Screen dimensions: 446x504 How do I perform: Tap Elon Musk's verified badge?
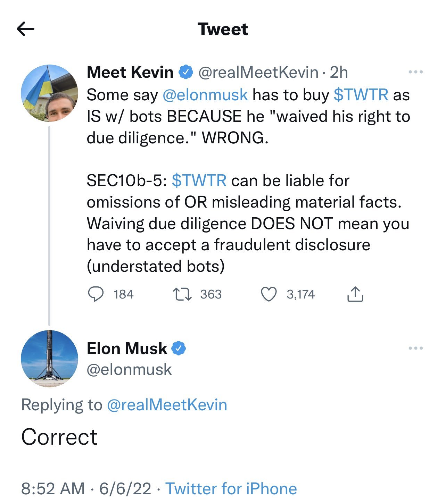[179, 348]
